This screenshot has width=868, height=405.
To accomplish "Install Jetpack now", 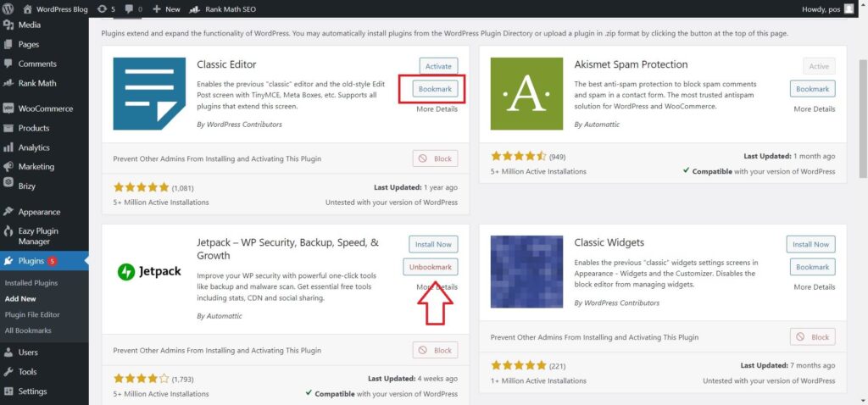I will (x=433, y=244).
